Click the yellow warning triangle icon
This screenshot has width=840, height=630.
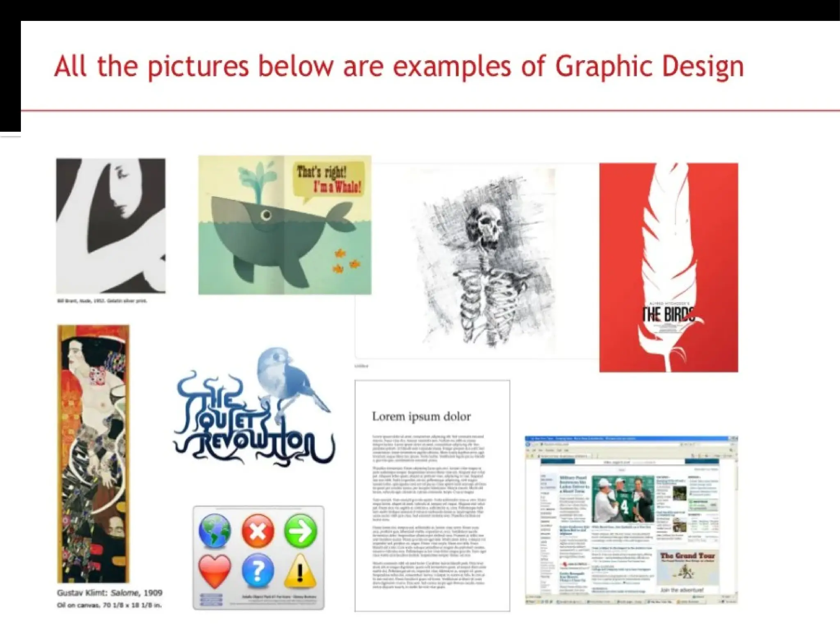[300, 571]
